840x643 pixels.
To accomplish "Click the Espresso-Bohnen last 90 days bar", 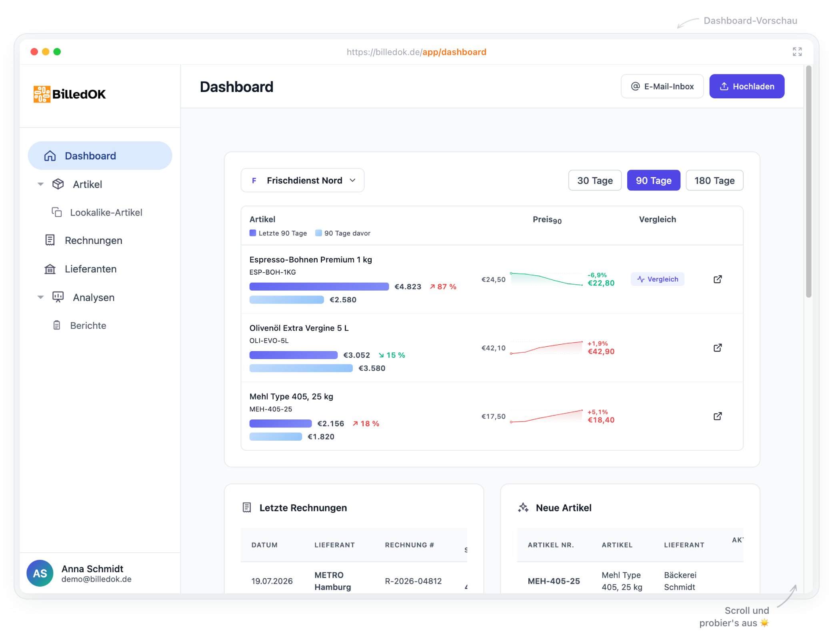I will [x=319, y=287].
